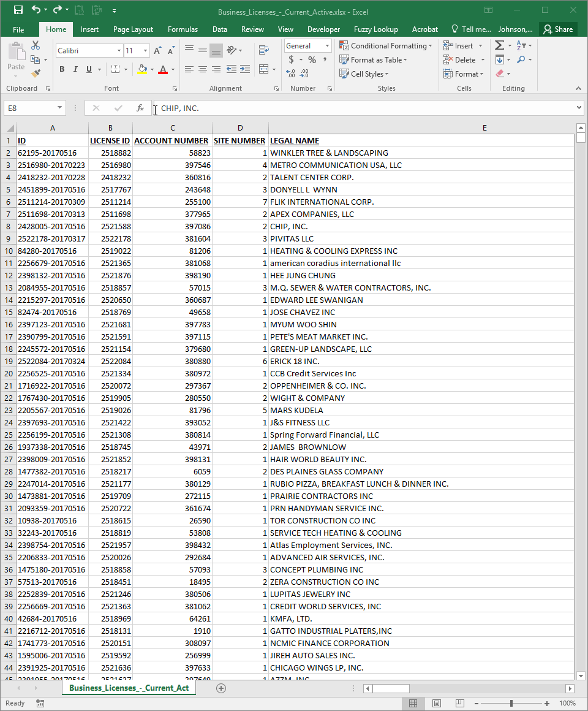Click the Decrease Indent icon
588x711 pixels.
click(x=232, y=69)
